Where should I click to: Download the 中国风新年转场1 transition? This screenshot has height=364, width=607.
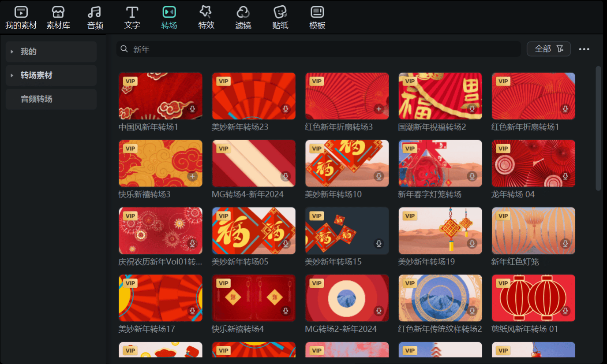click(192, 109)
